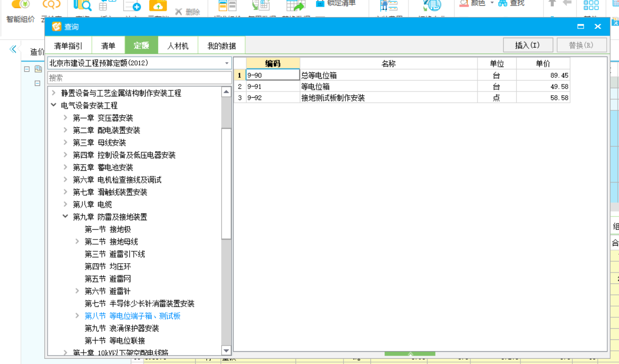Click the 89.45 price cell
This screenshot has height=364, width=619.
543,75
